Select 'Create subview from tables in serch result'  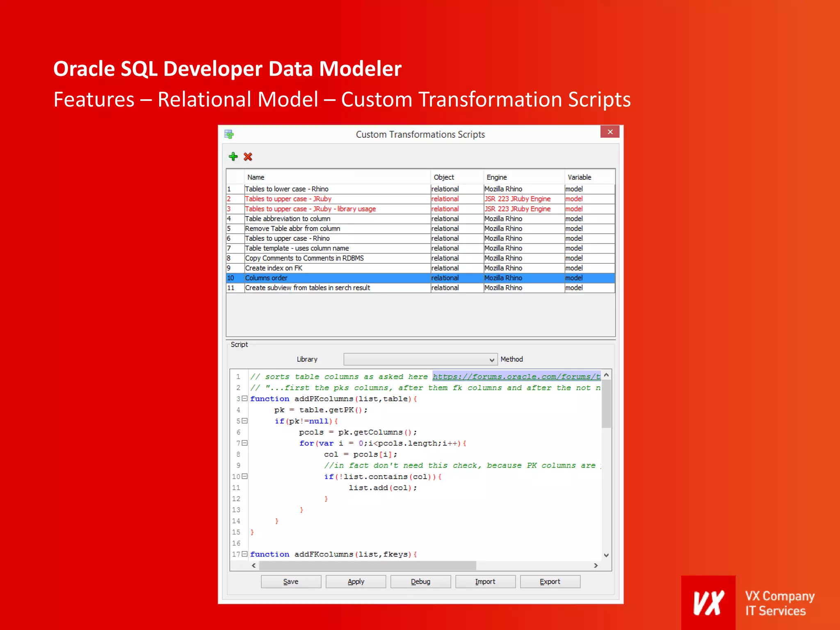point(420,288)
